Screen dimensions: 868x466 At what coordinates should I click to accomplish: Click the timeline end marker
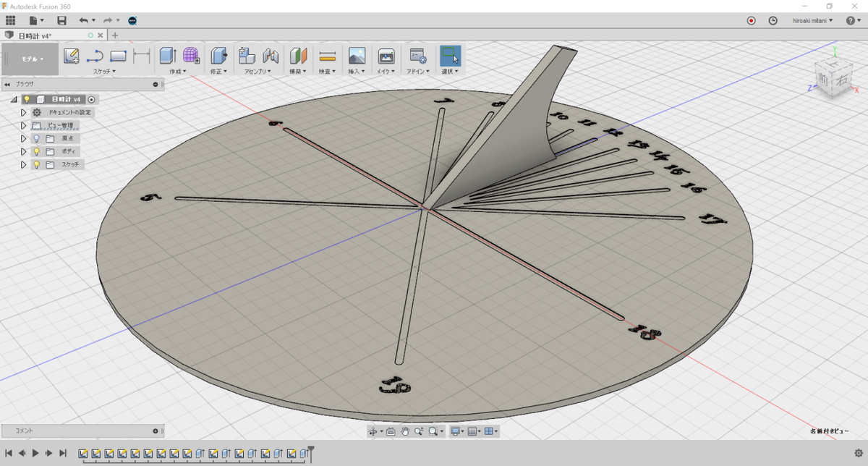pos(311,453)
